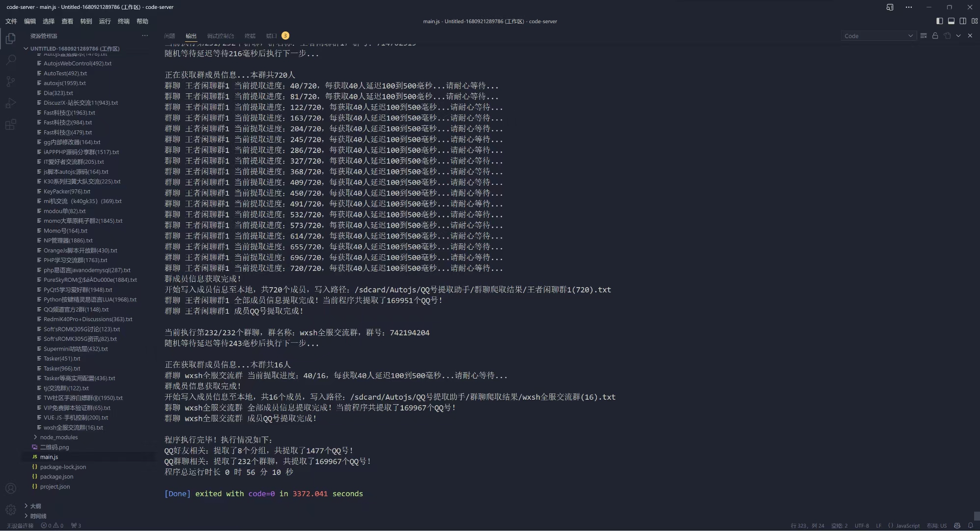Toggle output auto-scroll lock
980x531 pixels.
click(x=935, y=36)
